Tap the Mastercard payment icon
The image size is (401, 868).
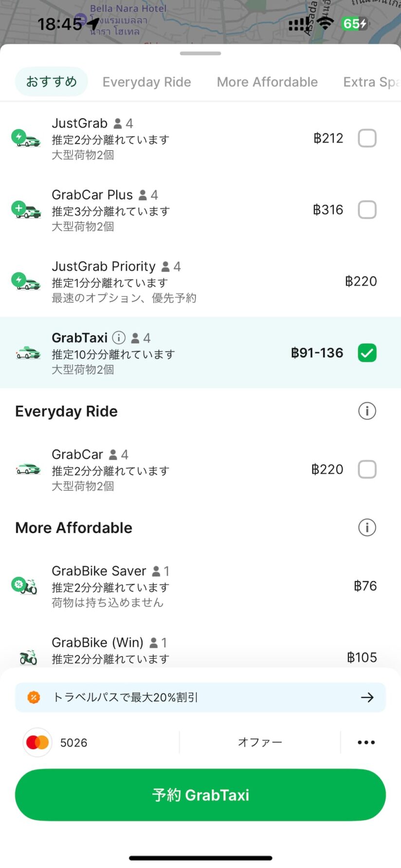tap(37, 742)
